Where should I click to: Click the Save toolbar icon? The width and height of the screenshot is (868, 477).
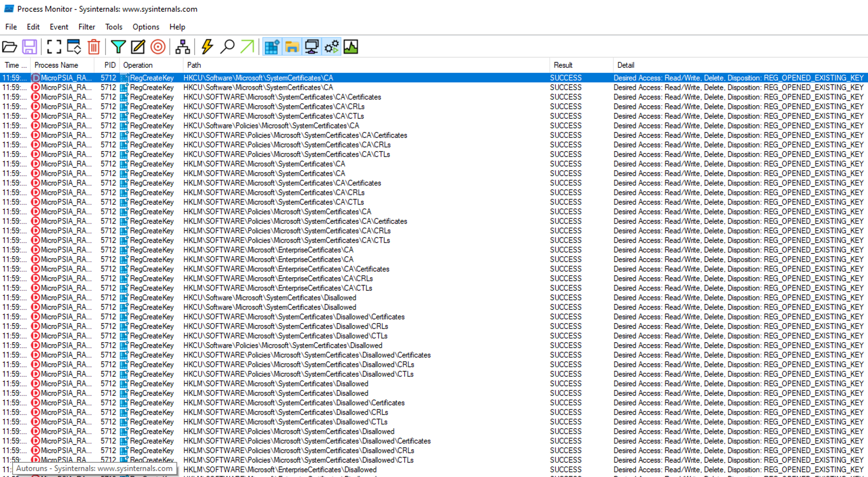pyautogui.click(x=30, y=47)
